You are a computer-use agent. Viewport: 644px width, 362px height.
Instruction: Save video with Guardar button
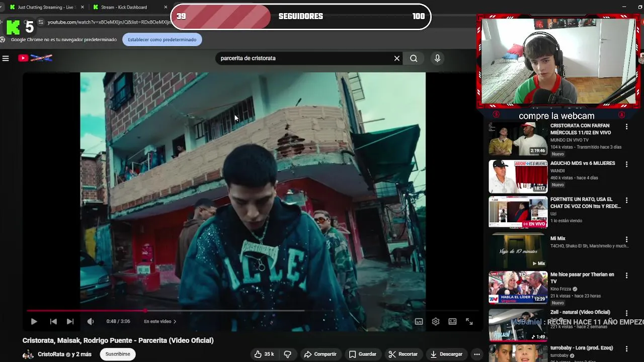(362, 354)
